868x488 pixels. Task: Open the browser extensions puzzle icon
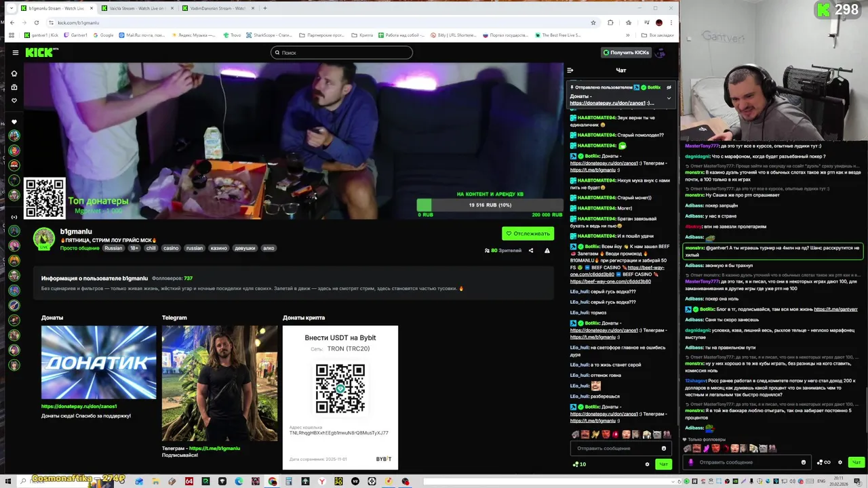click(x=611, y=22)
